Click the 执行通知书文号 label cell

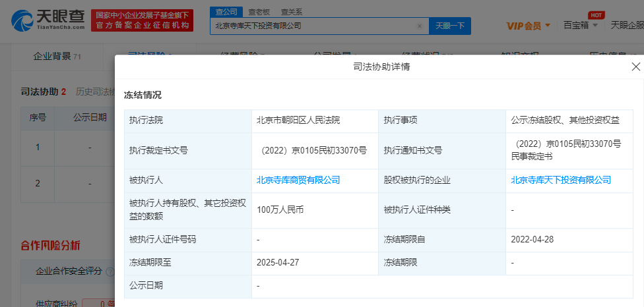pos(442,151)
